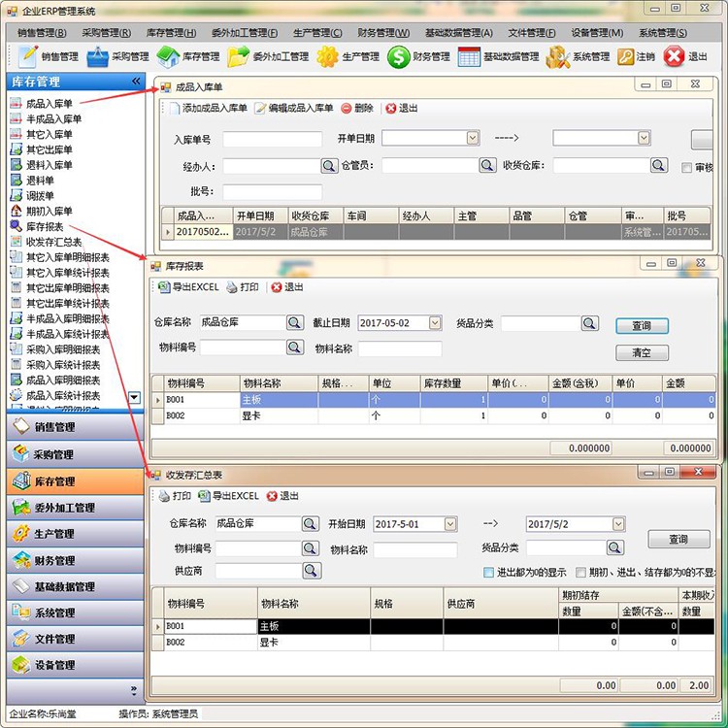The image size is (728, 728).
Task: Select 设备管理 navigation pane button
Action: pyautogui.click(x=75, y=665)
